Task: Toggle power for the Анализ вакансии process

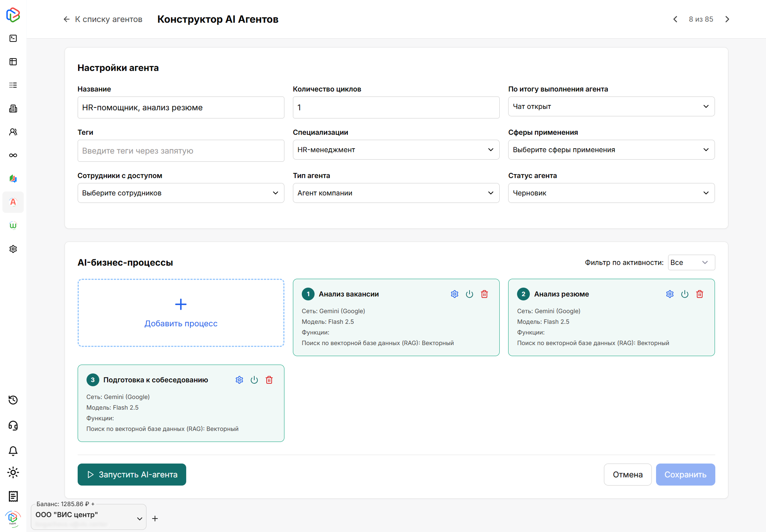Action: [x=470, y=294]
